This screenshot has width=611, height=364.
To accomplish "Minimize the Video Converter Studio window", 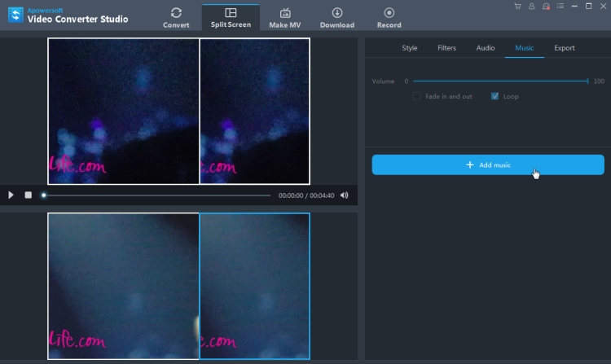I will click(x=574, y=7).
